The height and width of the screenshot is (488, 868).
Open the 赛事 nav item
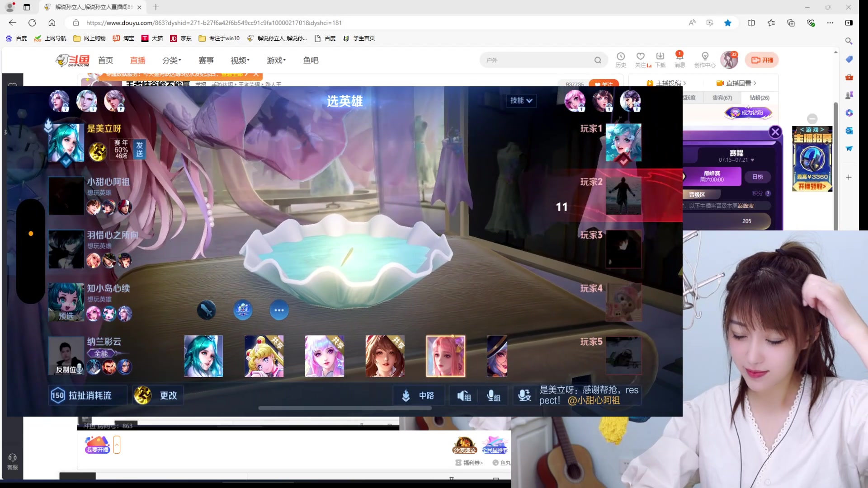pyautogui.click(x=206, y=60)
